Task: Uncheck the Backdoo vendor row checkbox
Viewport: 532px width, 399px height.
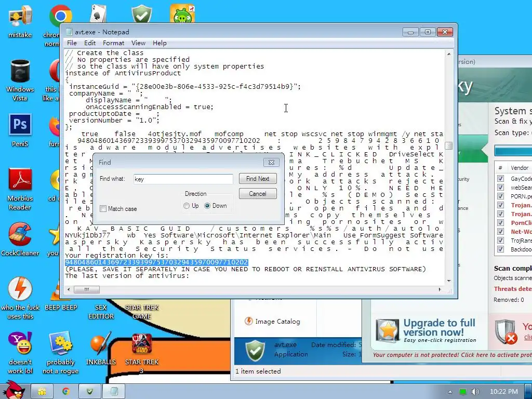Action: pyautogui.click(x=500, y=249)
